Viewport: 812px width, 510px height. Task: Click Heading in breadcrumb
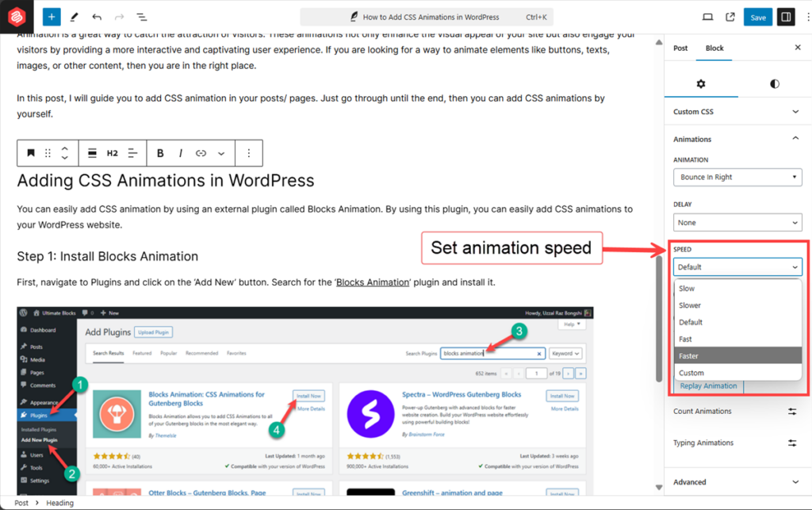click(x=60, y=503)
